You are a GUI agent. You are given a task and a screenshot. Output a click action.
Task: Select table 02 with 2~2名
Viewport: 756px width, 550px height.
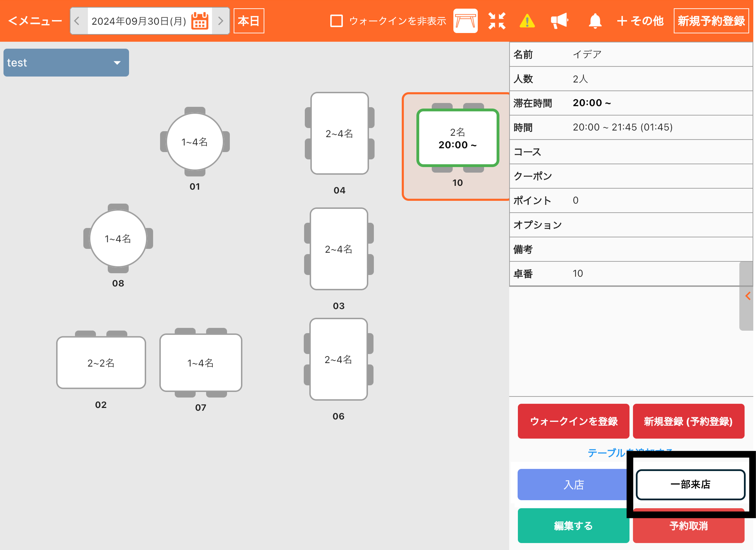(101, 362)
